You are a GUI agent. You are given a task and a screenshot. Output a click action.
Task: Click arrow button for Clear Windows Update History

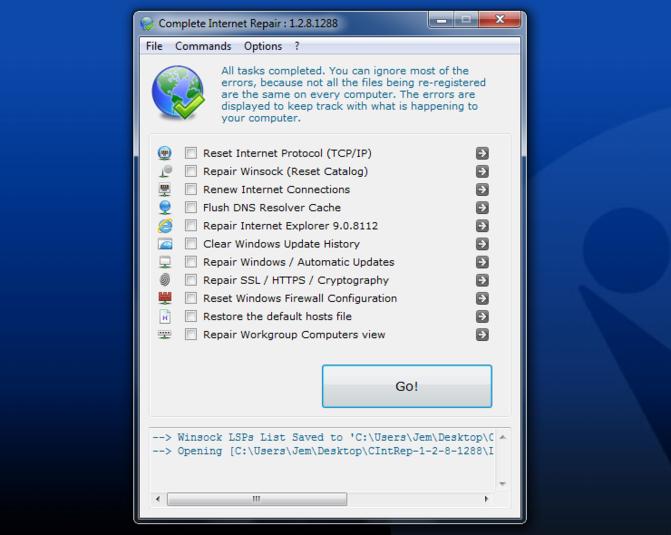pos(482,244)
